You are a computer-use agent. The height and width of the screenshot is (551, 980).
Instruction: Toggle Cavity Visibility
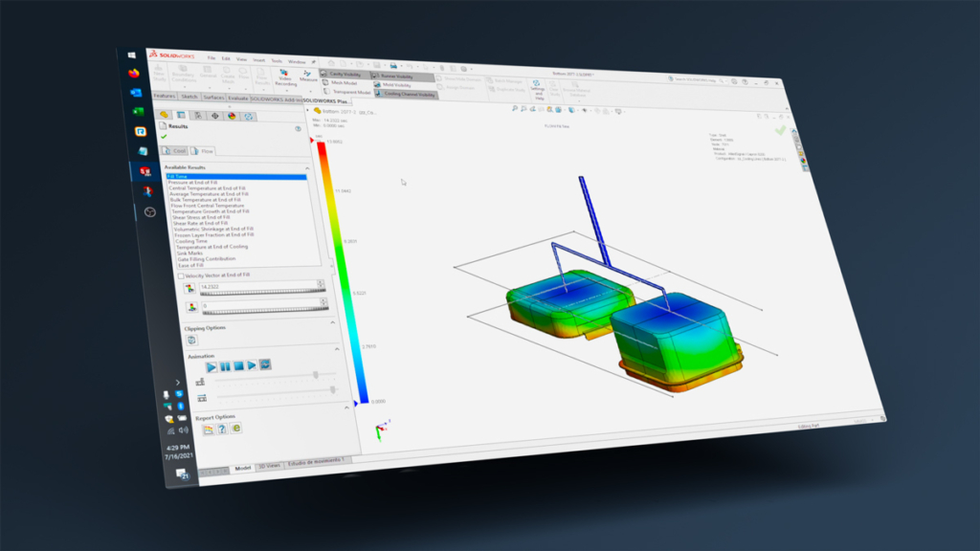(343, 73)
